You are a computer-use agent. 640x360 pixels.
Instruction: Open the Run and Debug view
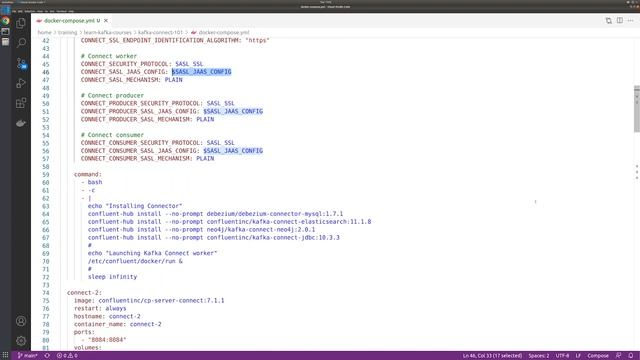pyautogui.click(x=21, y=83)
